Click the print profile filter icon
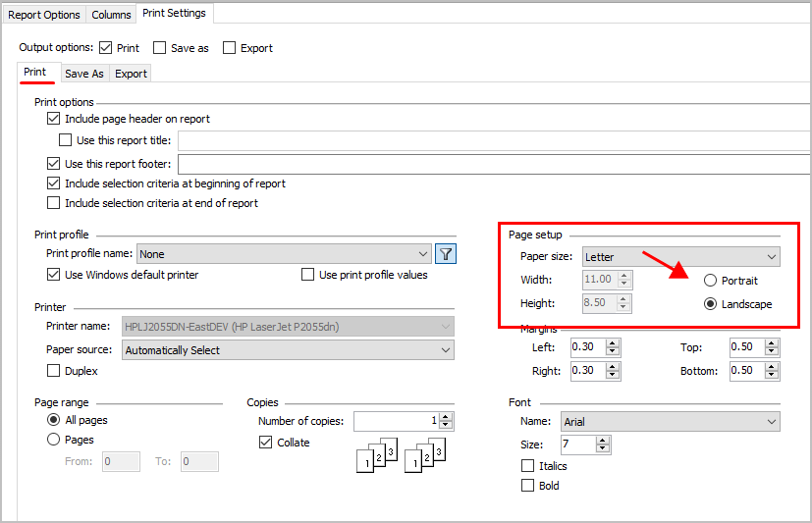The height and width of the screenshot is (523, 812). pyautogui.click(x=446, y=254)
